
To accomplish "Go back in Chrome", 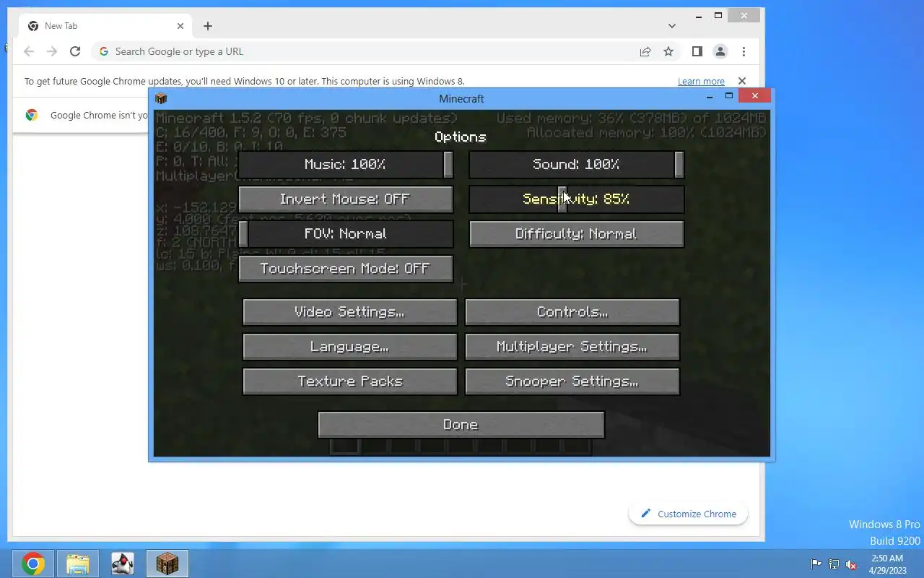I will (x=29, y=51).
